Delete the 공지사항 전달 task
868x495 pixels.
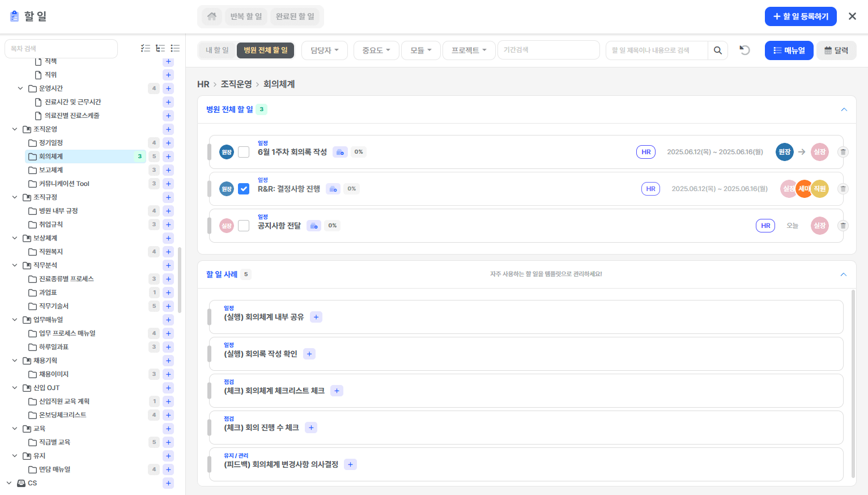pyautogui.click(x=843, y=226)
